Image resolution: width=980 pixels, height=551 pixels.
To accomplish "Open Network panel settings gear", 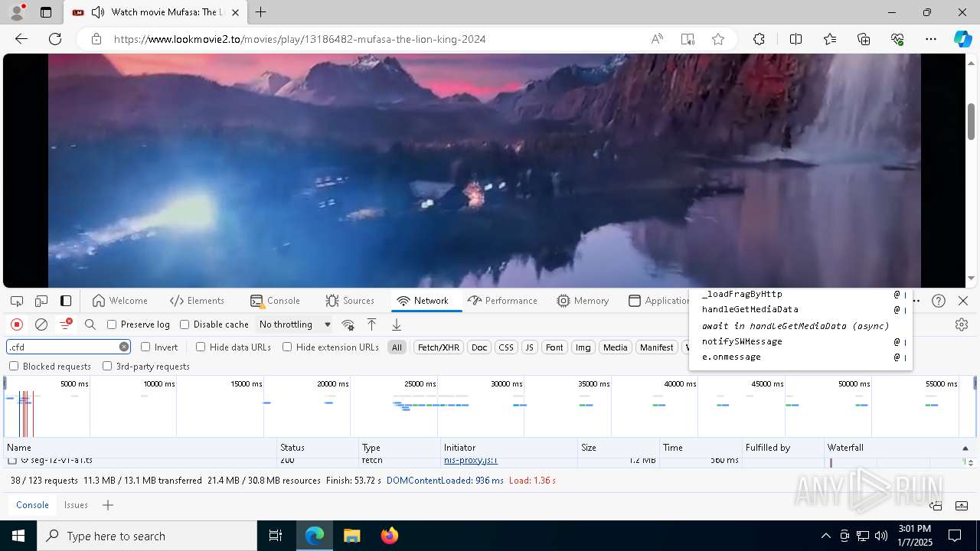I will pyautogui.click(x=962, y=324).
